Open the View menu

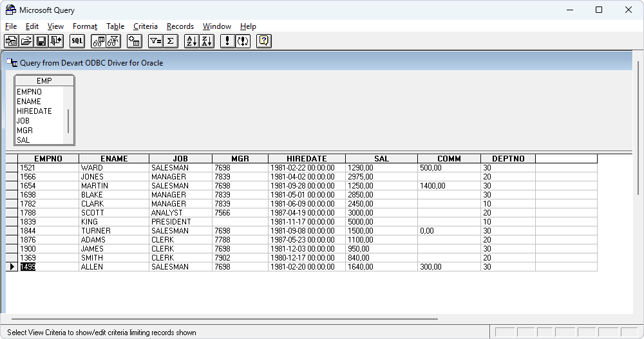(55, 26)
